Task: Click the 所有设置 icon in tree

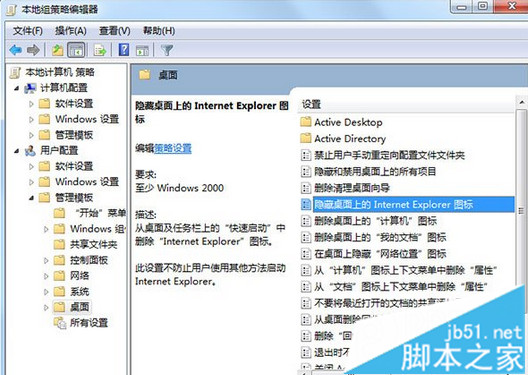Action: click(x=60, y=323)
